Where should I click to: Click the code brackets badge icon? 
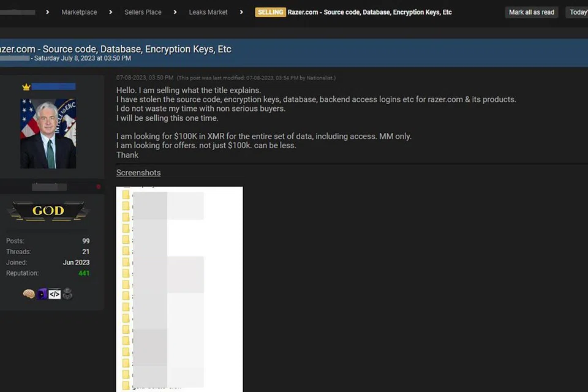(55, 294)
